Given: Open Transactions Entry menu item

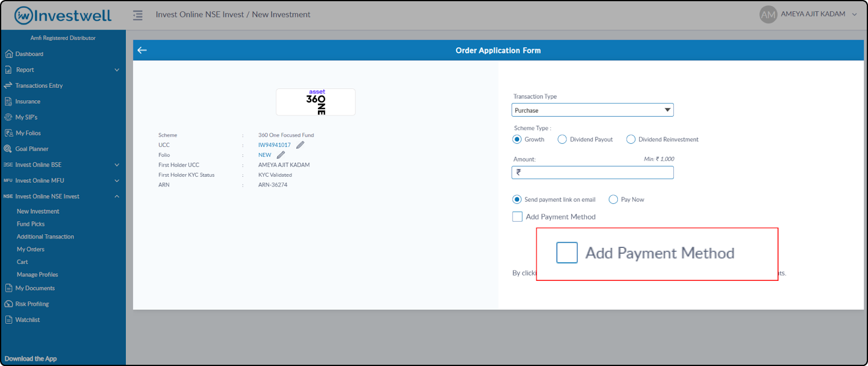Looking at the screenshot, I should [x=39, y=86].
